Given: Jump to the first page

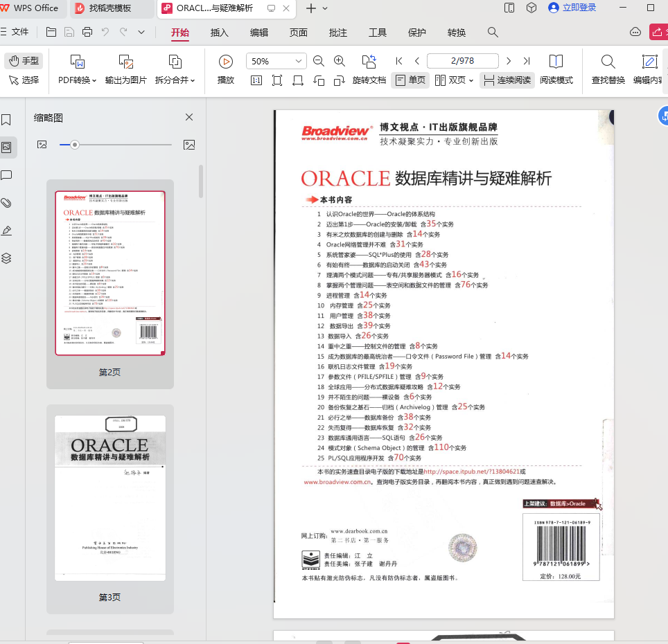Looking at the screenshot, I should pos(399,61).
